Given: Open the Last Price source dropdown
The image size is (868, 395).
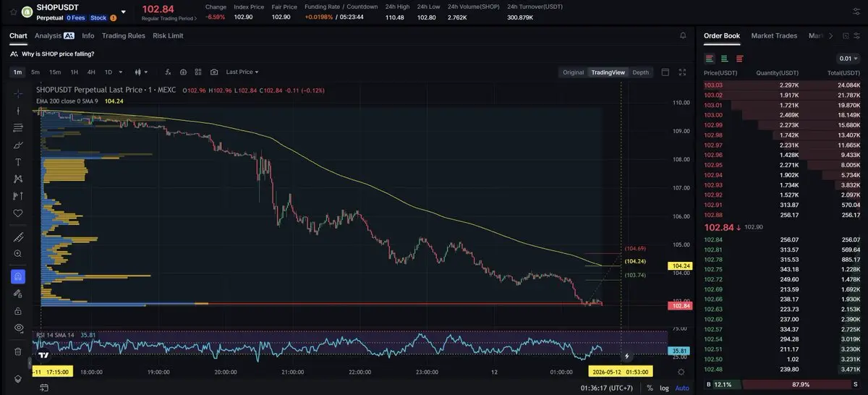Looking at the screenshot, I should [x=242, y=72].
